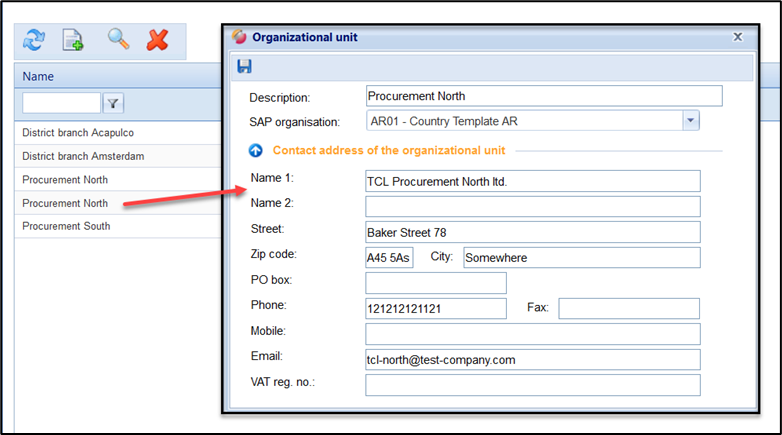The image size is (782, 435).
Task: Click the empty Fax input field
Action: point(628,308)
